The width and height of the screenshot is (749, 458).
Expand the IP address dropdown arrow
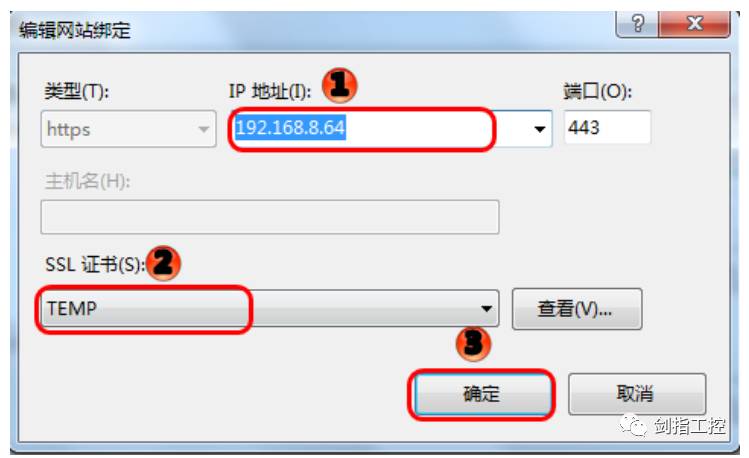point(540,129)
